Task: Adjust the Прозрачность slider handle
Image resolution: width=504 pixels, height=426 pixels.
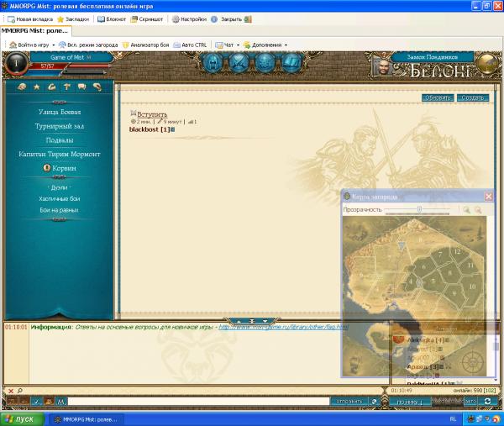Action: pos(419,209)
